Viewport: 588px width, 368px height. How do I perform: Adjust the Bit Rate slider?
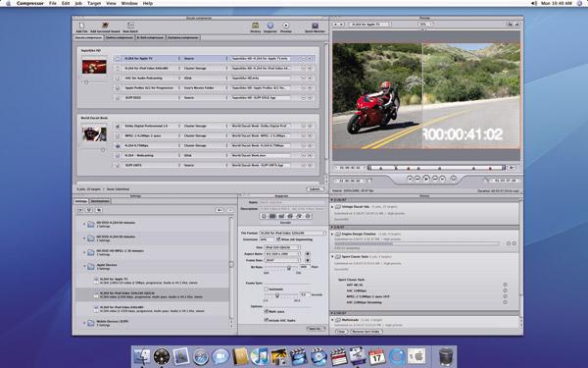(x=289, y=268)
